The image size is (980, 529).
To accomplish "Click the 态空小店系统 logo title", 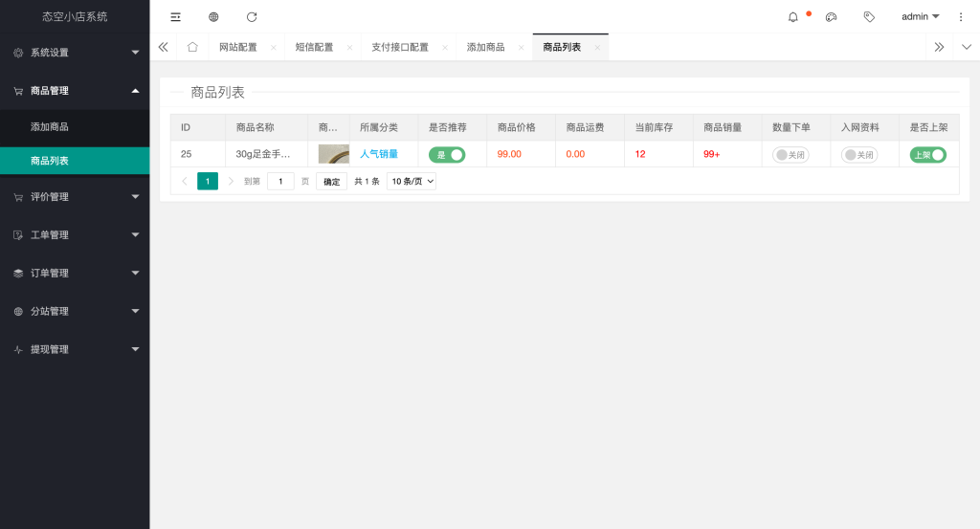I will [x=75, y=17].
